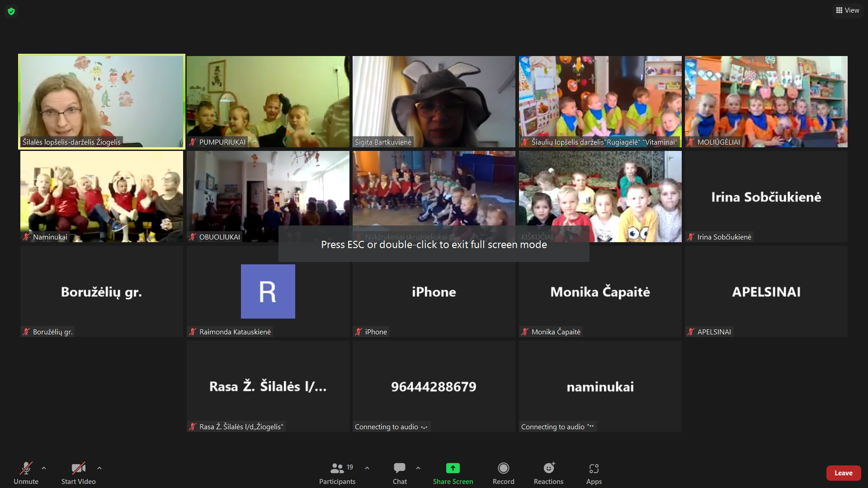
Task: Open audio options arrow next to Unmute
Action: (44, 468)
